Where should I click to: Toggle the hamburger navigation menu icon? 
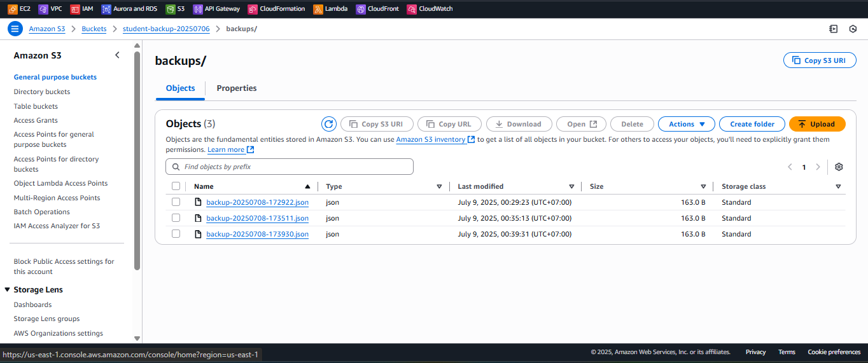(15, 29)
